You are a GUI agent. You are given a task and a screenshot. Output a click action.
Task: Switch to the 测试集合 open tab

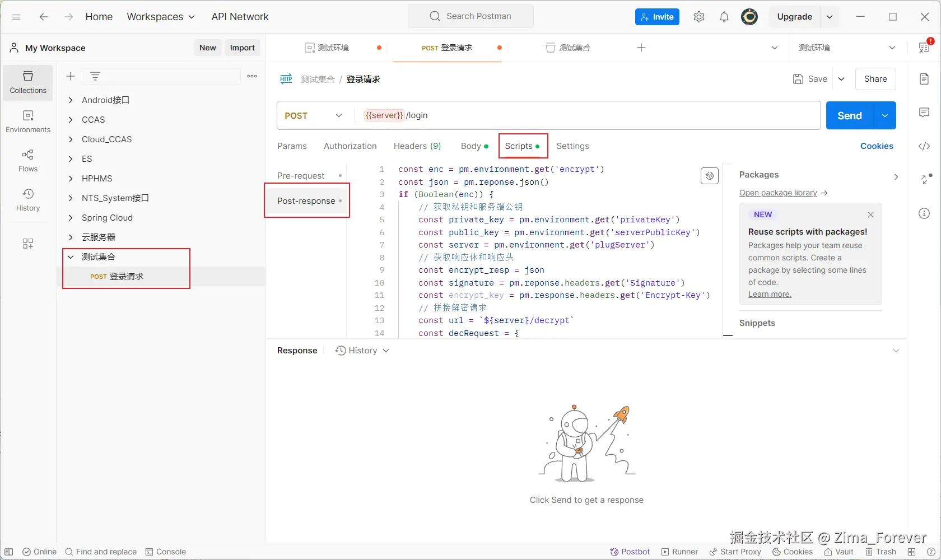tap(569, 48)
